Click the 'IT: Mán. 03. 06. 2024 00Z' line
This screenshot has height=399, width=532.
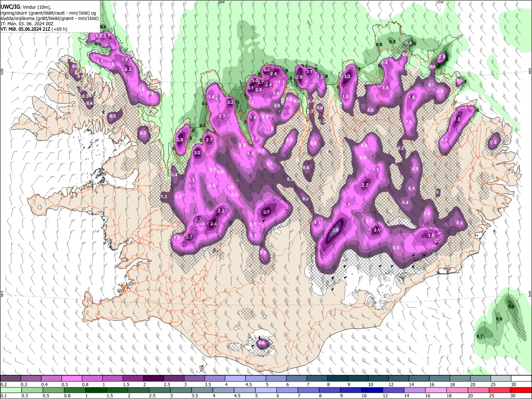(27, 24)
